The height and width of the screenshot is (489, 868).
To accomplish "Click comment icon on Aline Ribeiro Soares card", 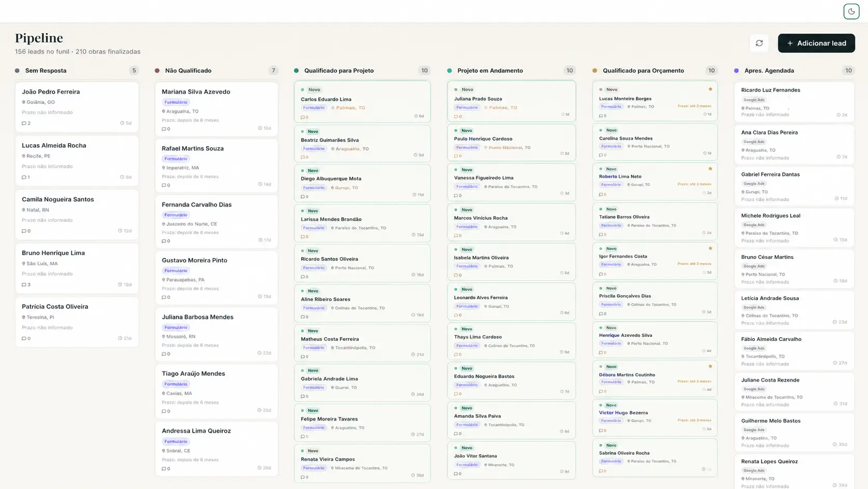I will pos(303,317).
